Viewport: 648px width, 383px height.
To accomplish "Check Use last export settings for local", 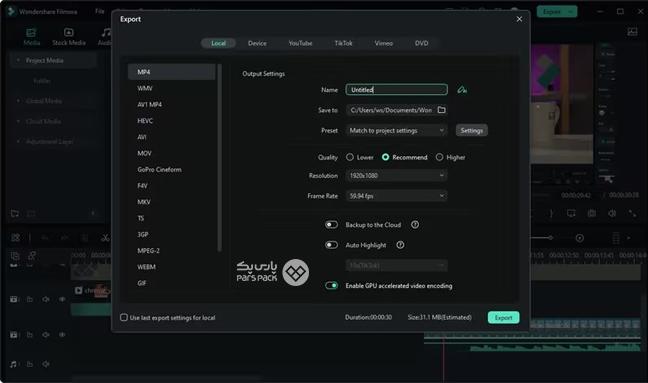I will pos(124,317).
